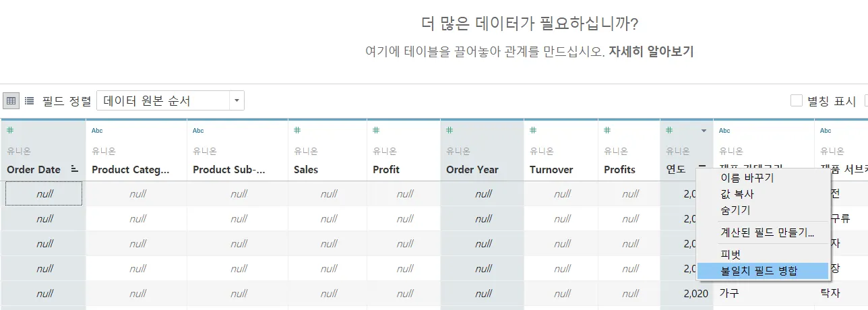Click the sort icon next to Order Date

click(x=75, y=170)
